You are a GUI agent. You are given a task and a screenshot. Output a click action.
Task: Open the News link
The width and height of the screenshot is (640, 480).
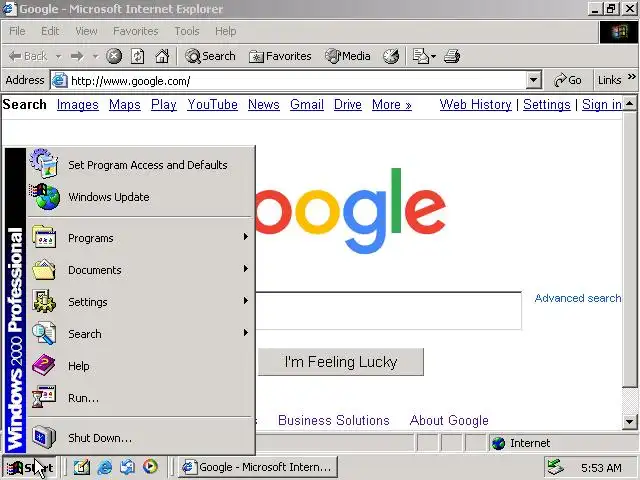tap(264, 104)
